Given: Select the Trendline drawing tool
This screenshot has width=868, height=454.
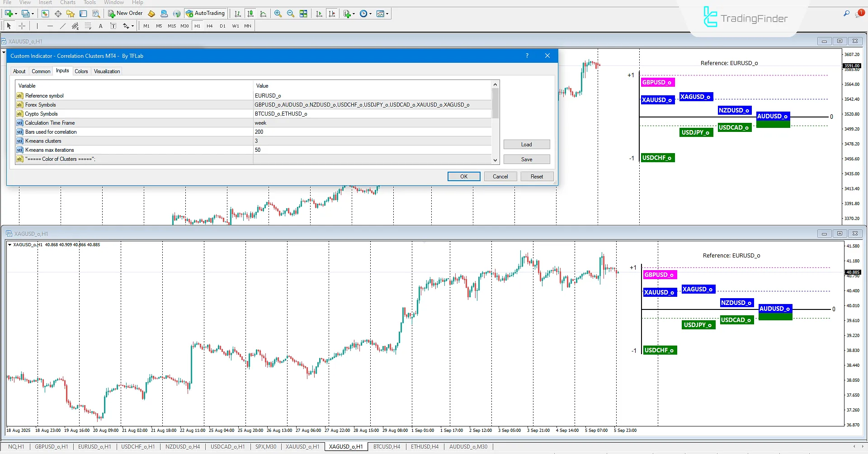Looking at the screenshot, I should [x=63, y=26].
